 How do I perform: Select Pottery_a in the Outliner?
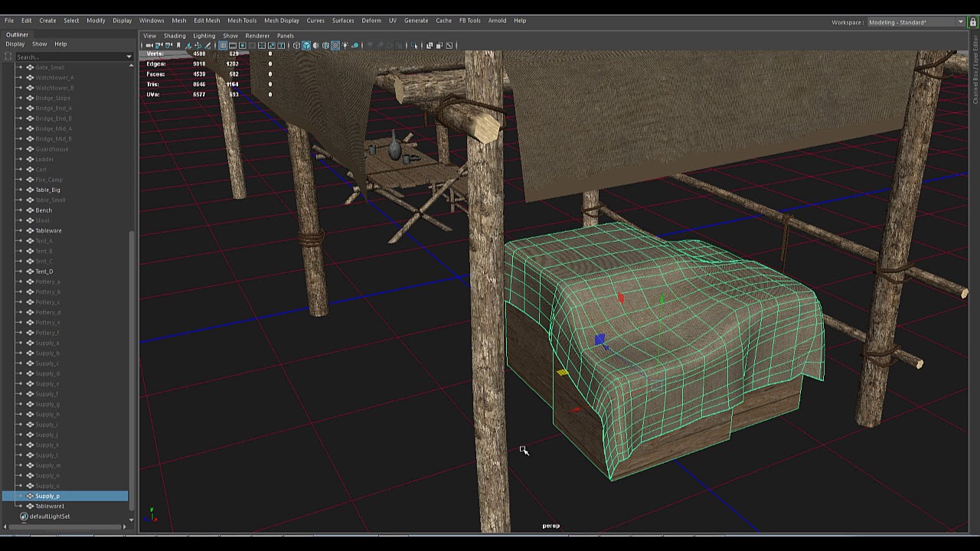(47, 282)
